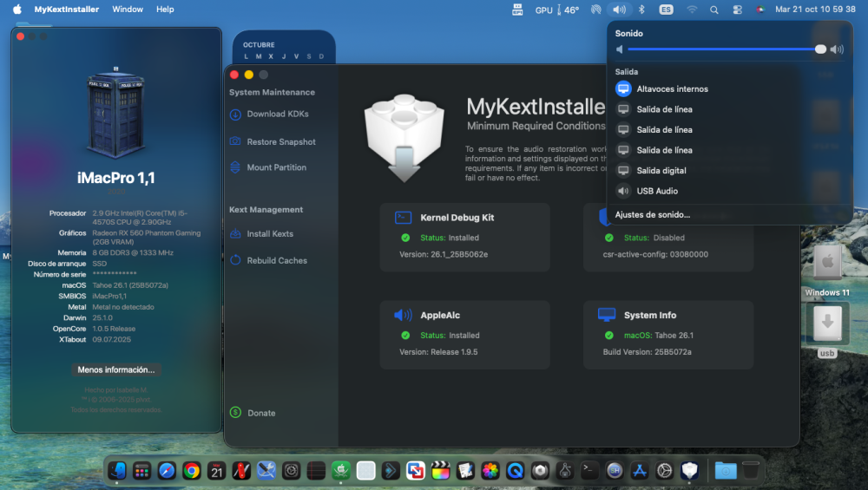Open Download KDKs in System Maintenance sidebar
This screenshot has height=490, width=868.
tap(270, 114)
